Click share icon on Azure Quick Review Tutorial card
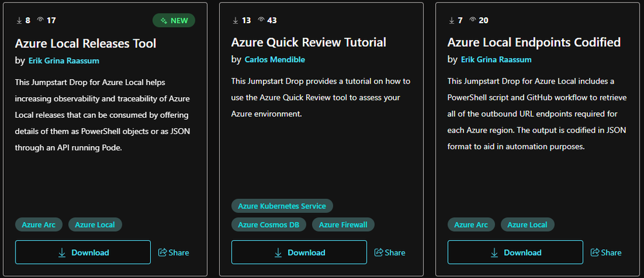This screenshot has height=278, width=644. [x=378, y=252]
